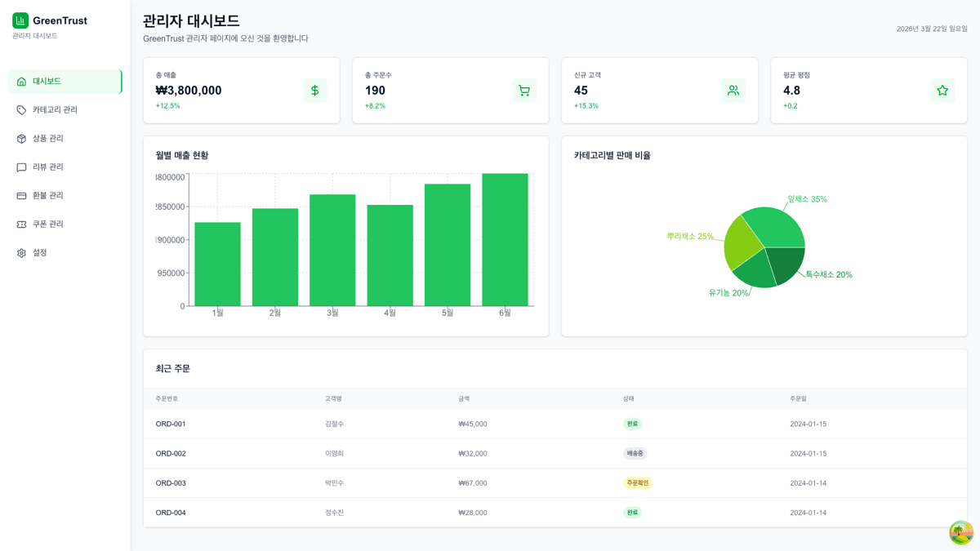Click the tag icon beside 카테고리 관리
980x551 pixels.
coord(21,110)
